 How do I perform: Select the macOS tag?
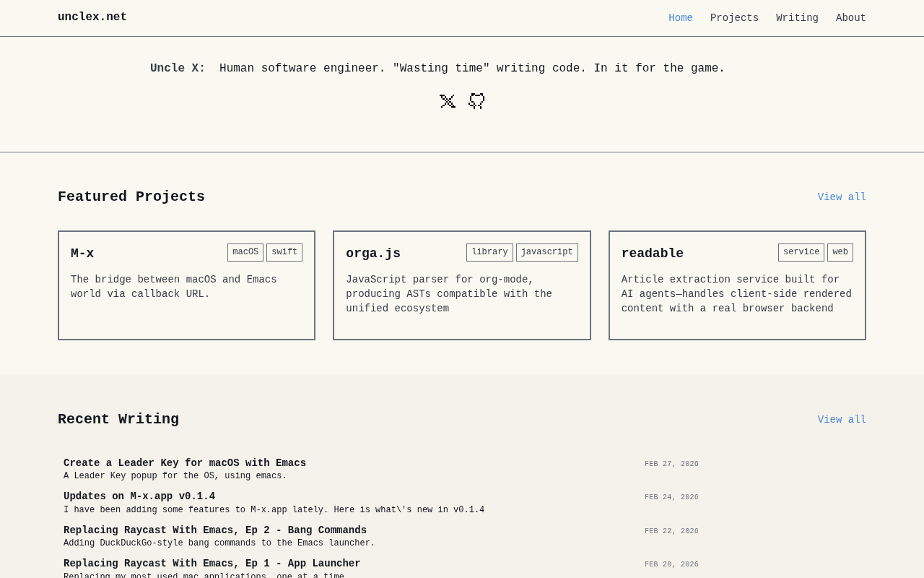245,252
